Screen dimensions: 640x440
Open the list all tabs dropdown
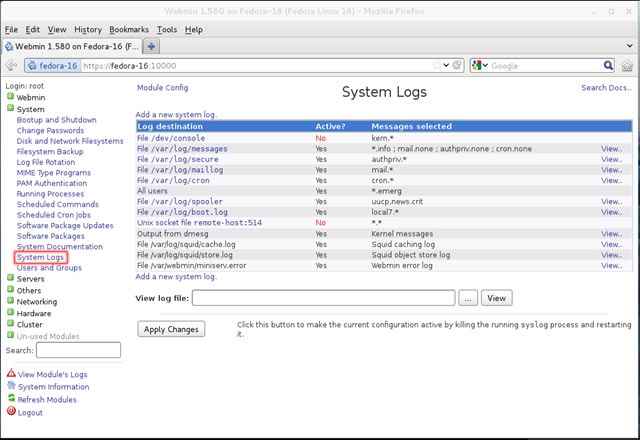click(x=629, y=46)
